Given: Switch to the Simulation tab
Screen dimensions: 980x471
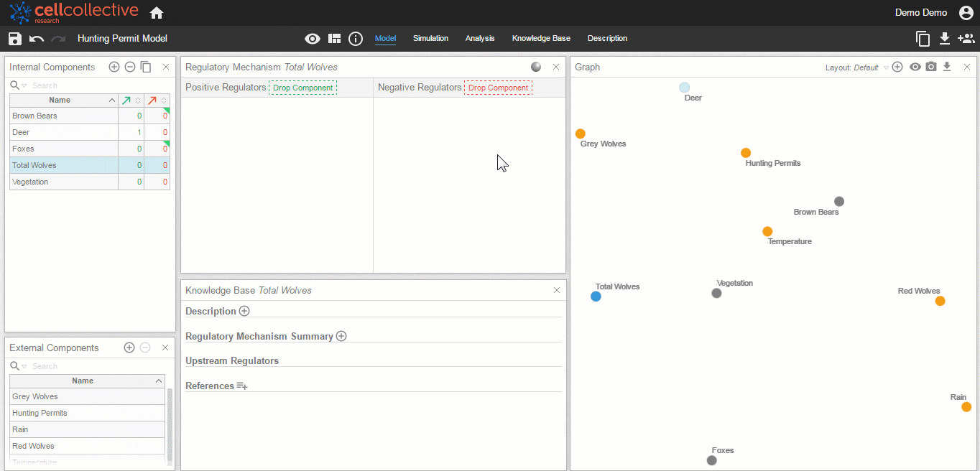Looking at the screenshot, I should pos(430,39).
